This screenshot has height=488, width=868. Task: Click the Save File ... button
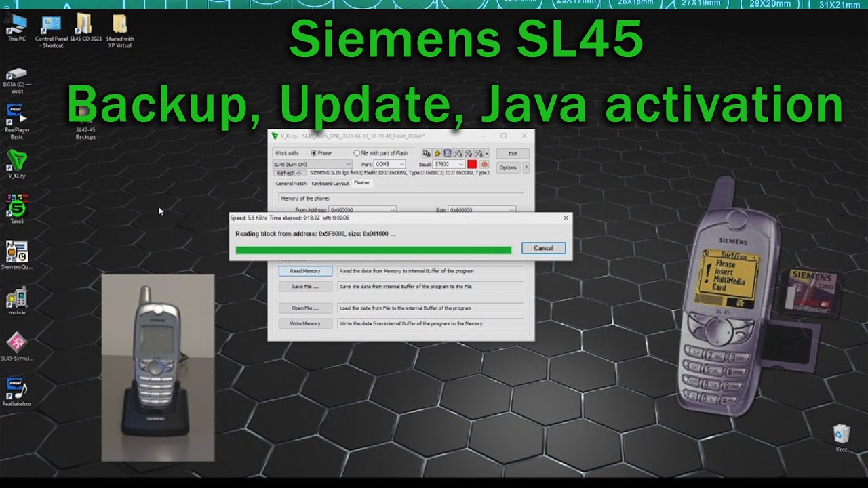point(305,287)
